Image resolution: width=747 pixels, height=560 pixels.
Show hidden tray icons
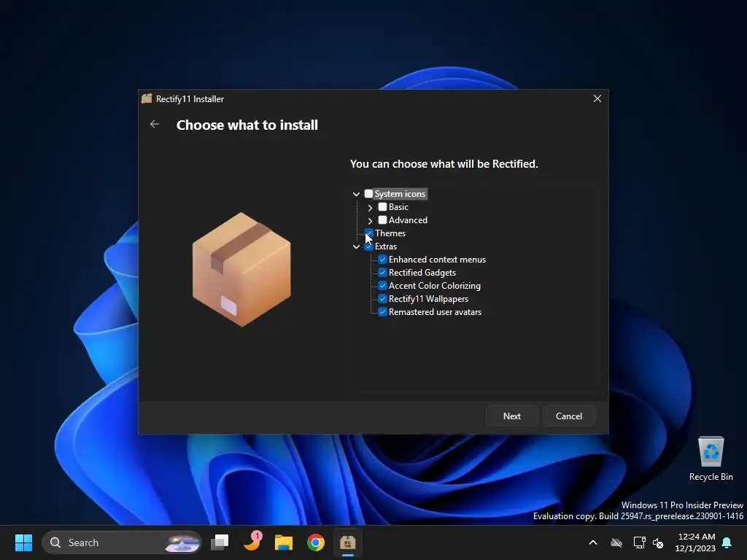592,542
